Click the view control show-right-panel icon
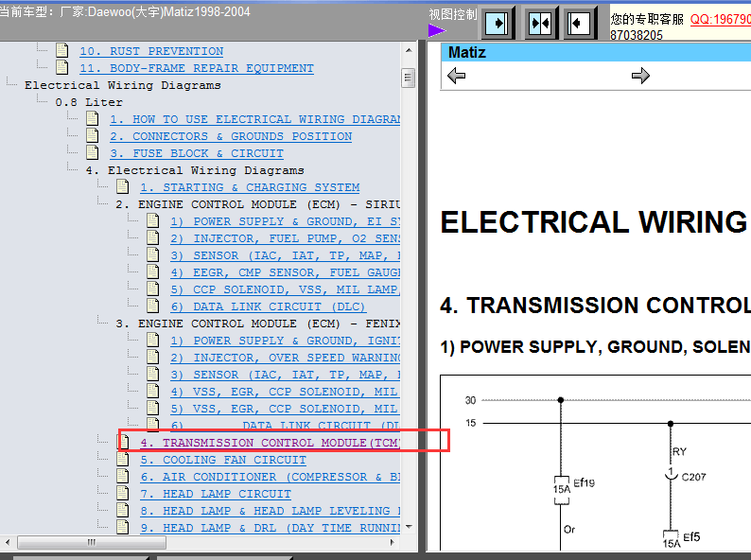 tap(498, 22)
